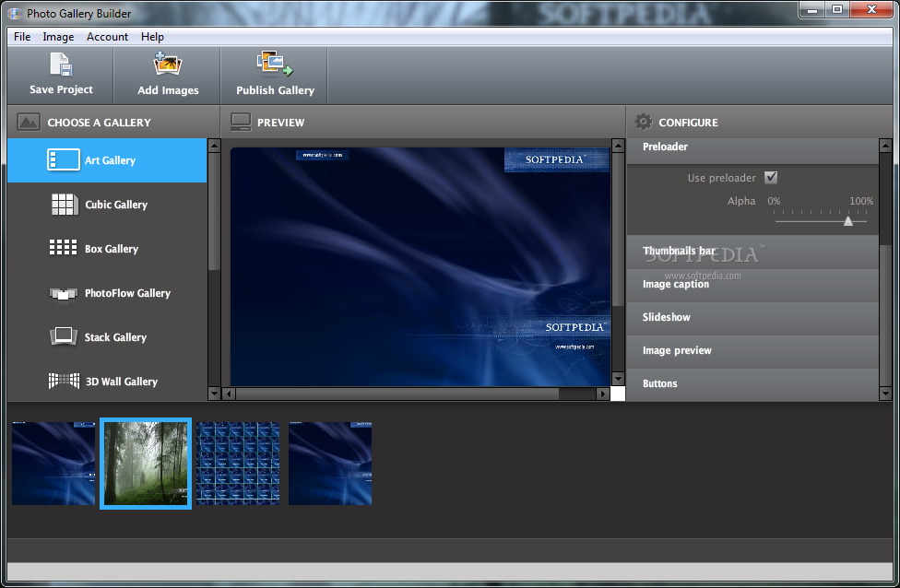Select the blue tiled grid thumbnail
Viewport: 900px width, 588px height.
[238, 464]
